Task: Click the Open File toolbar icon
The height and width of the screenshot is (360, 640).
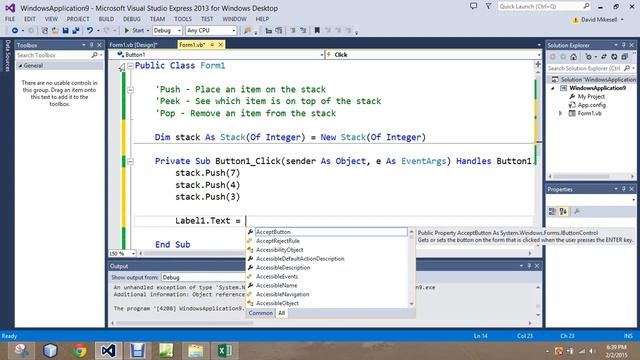Action: click(55, 31)
